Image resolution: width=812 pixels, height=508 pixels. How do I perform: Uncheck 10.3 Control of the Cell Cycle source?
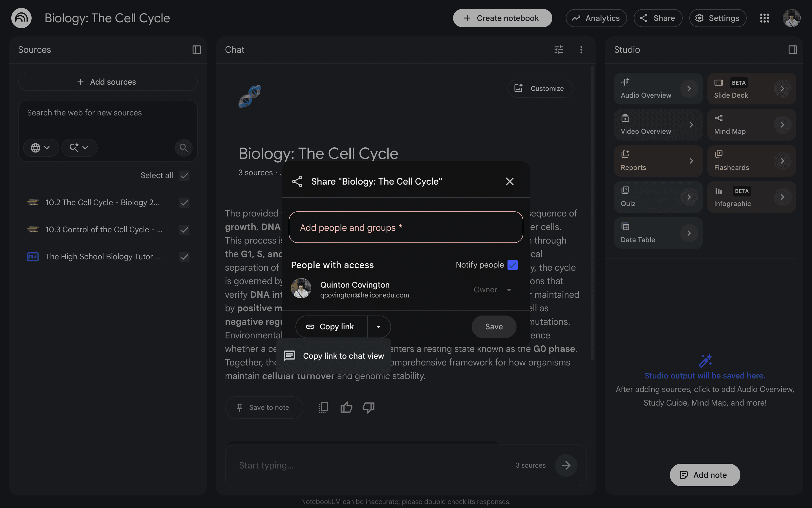coord(184,230)
